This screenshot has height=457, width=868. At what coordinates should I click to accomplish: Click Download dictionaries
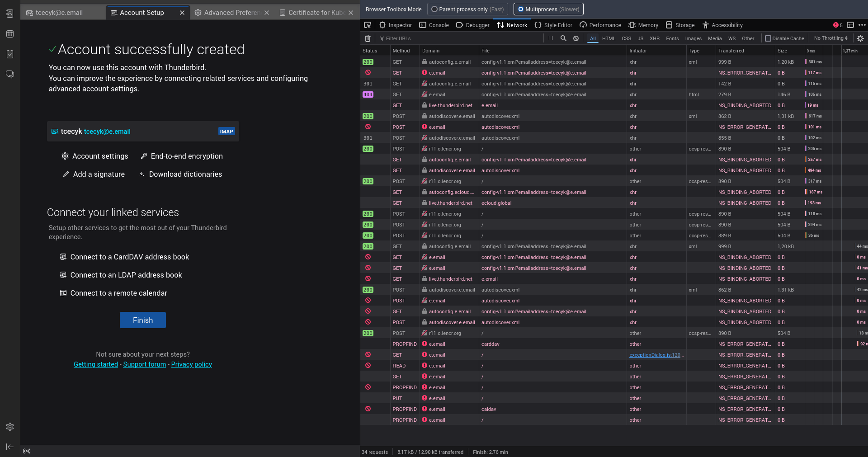(x=180, y=174)
